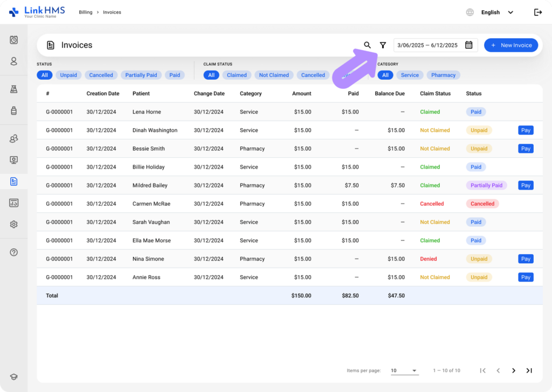Select Billie Holiday patient name

pyautogui.click(x=149, y=167)
